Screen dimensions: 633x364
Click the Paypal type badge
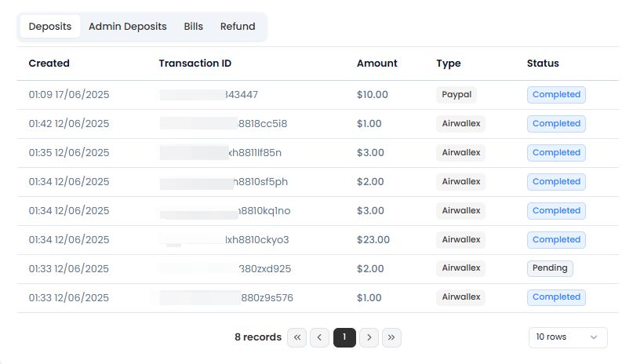(457, 94)
